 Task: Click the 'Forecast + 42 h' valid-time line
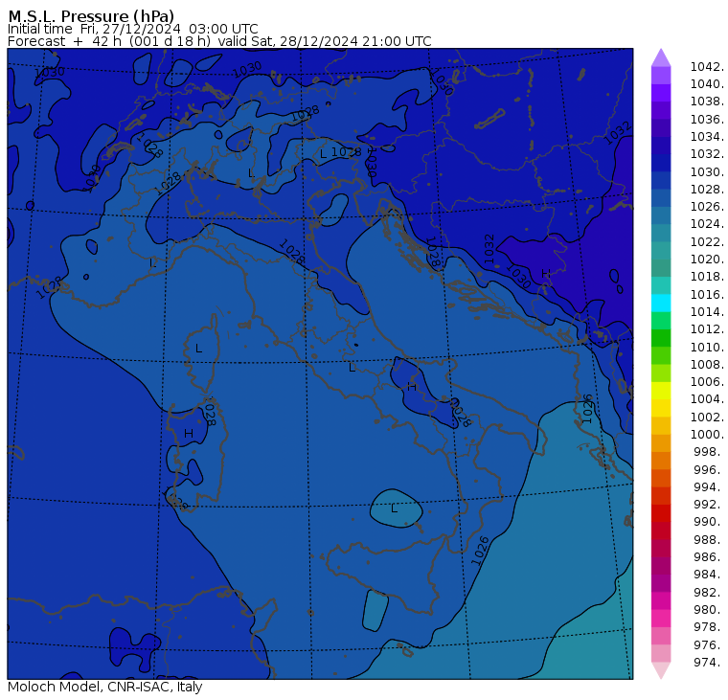219,41
